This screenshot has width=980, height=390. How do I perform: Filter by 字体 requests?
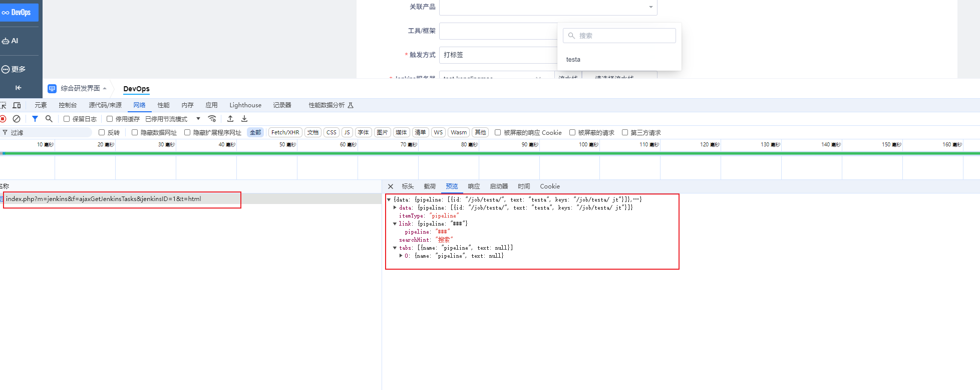tap(363, 132)
